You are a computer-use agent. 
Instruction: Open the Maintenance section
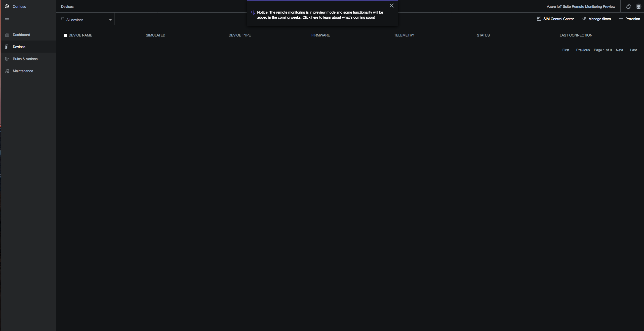click(x=23, y=71)
